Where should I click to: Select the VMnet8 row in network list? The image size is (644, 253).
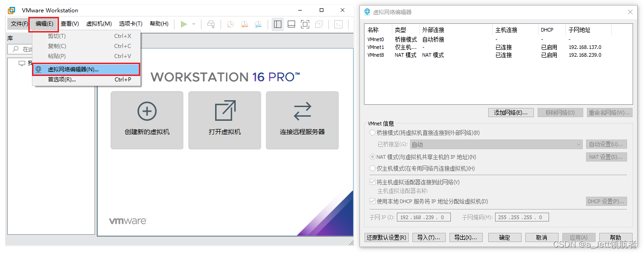498,55
